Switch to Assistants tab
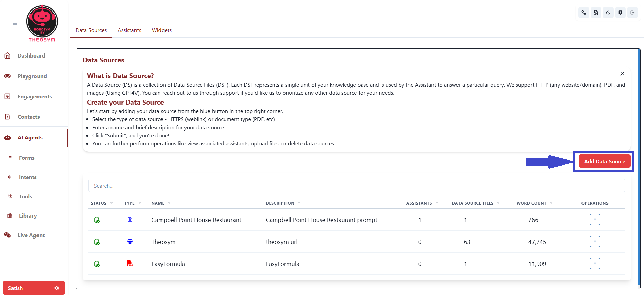The image size is (644, 295). pos(129,30)
